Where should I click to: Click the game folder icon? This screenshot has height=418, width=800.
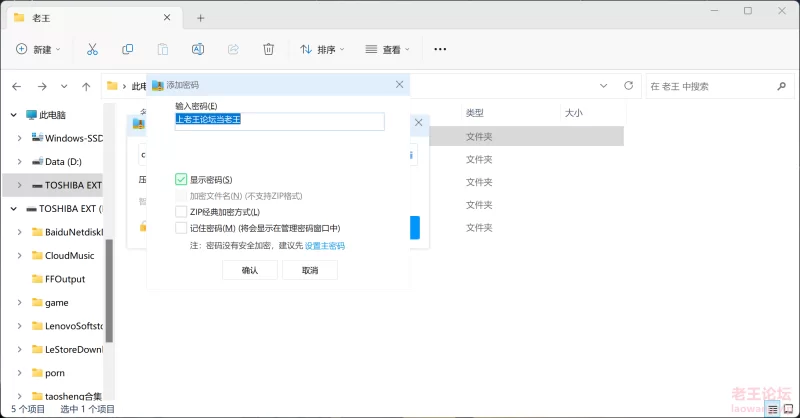pos(37,302)
